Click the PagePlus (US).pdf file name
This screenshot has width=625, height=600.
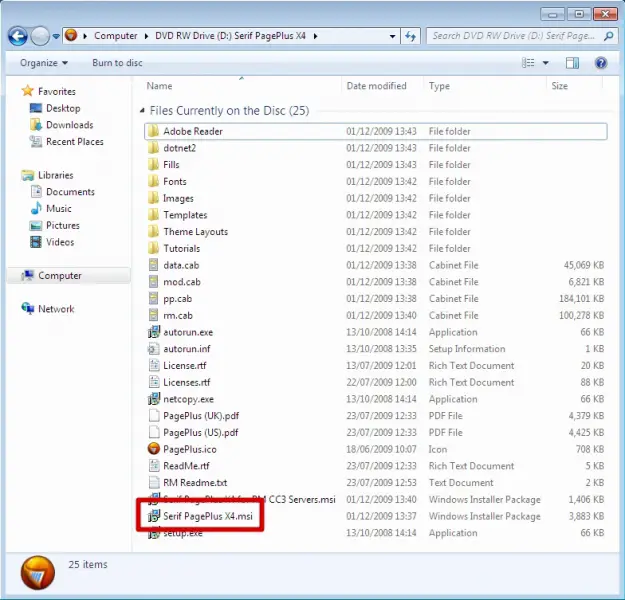201,433
